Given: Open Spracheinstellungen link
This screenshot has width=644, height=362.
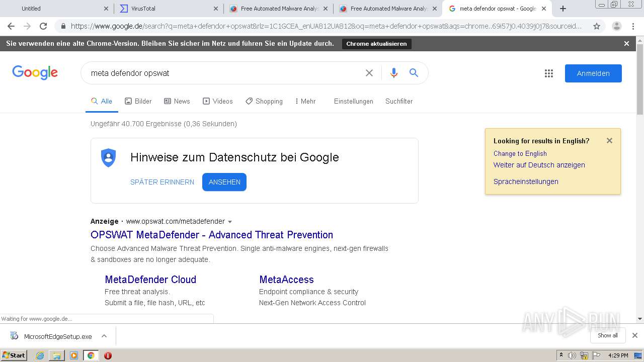Looking at the screenshot, I should pyautogui.click(x=526, y=182).
